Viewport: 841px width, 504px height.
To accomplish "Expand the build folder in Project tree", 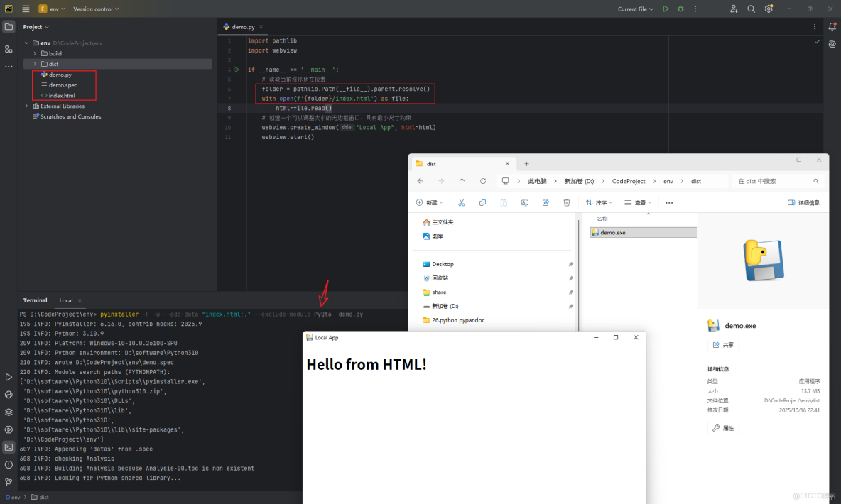I will tap(33, 53).
